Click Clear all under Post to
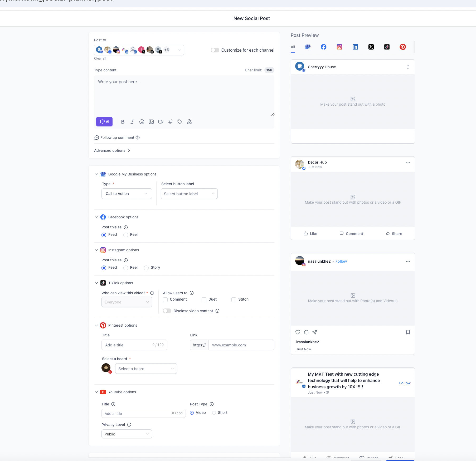Image resolution: width=476 pixels, height=461 pixels. click(100, 58)
